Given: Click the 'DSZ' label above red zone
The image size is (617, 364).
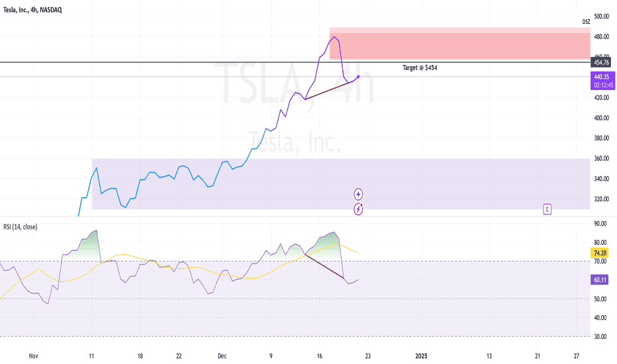Looking at the screenshot, I should point(586,22).
